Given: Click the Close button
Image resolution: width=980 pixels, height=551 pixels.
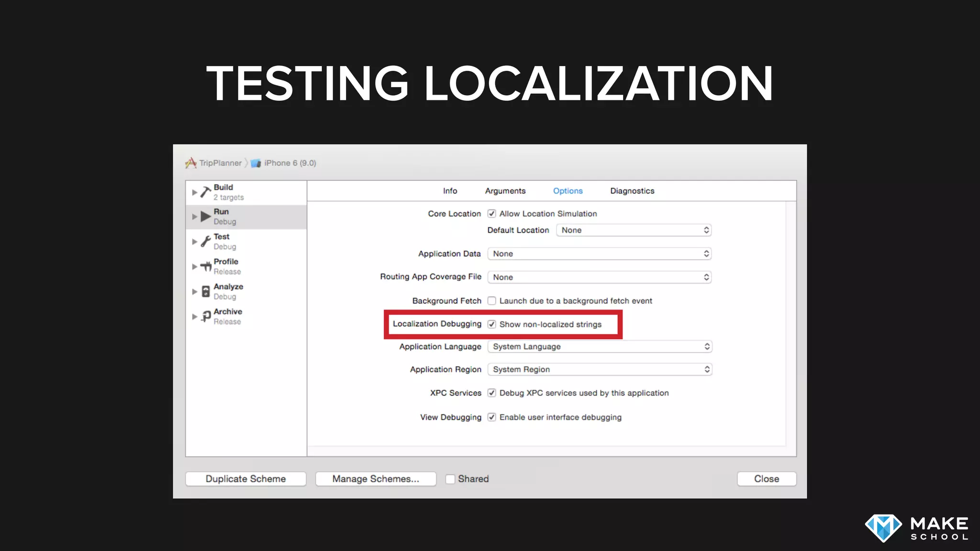Looking at the screenshot, I should 767,479.
